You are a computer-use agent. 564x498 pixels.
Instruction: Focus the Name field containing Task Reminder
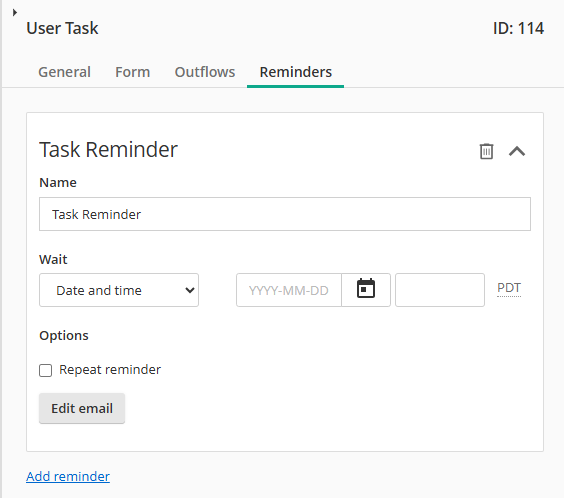(285, 214)
